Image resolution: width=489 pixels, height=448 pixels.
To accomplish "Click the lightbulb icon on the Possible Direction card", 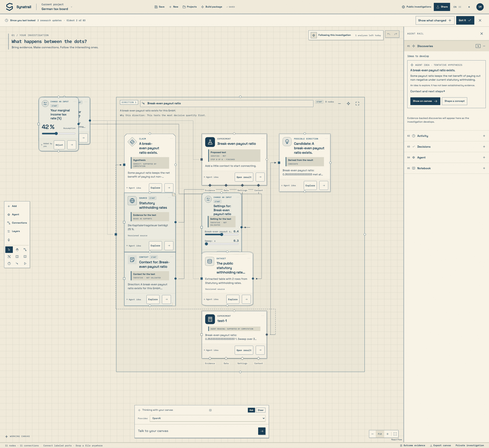I will [287, 142].
